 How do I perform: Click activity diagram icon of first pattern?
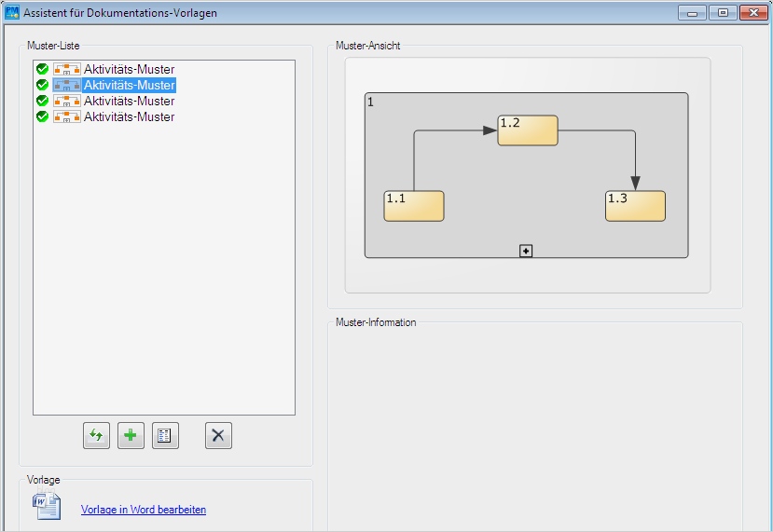click(67, 69)
